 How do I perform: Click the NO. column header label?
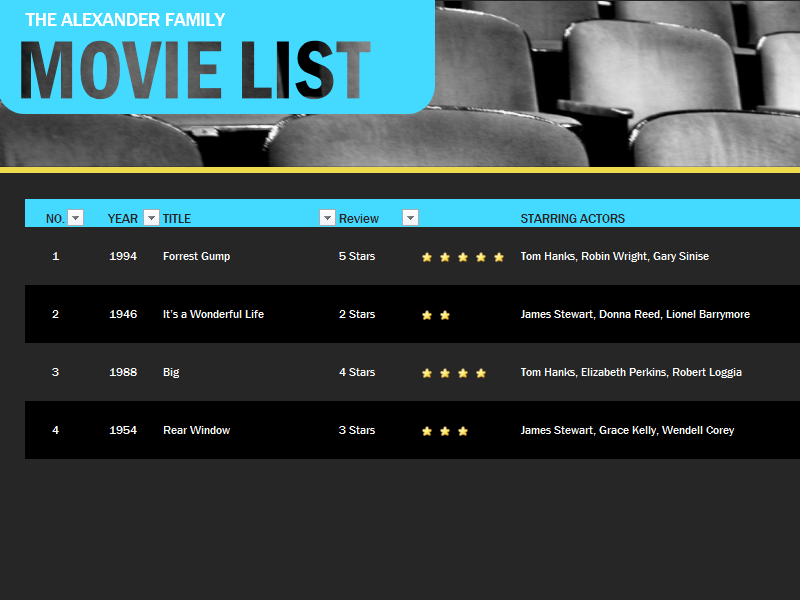click(x=55, y=219)
